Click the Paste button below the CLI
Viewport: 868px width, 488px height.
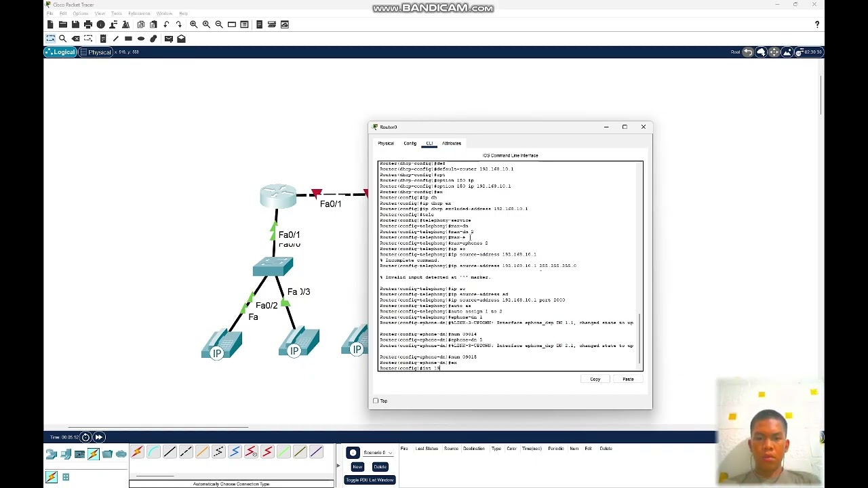(628, 380)
